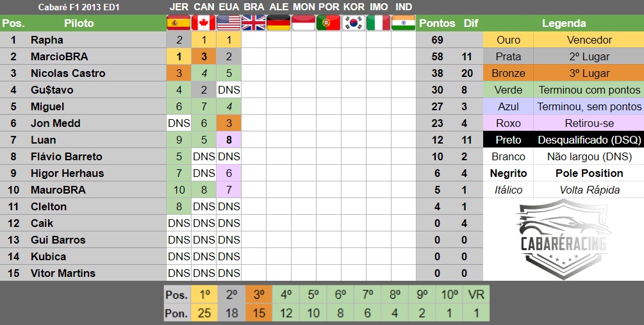This screenshot has width=644, height=325.
Task: Click the Canada flag icon
Action: click(x=204, y=23)
